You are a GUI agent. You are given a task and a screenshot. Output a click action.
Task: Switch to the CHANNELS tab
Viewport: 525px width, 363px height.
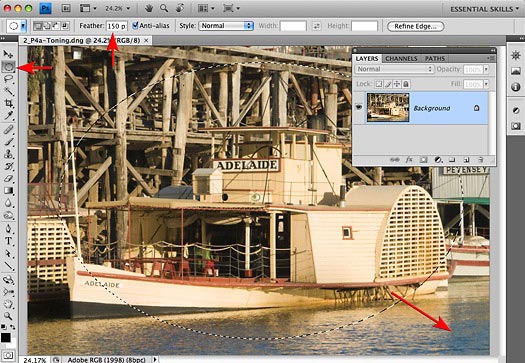(401, 59)
